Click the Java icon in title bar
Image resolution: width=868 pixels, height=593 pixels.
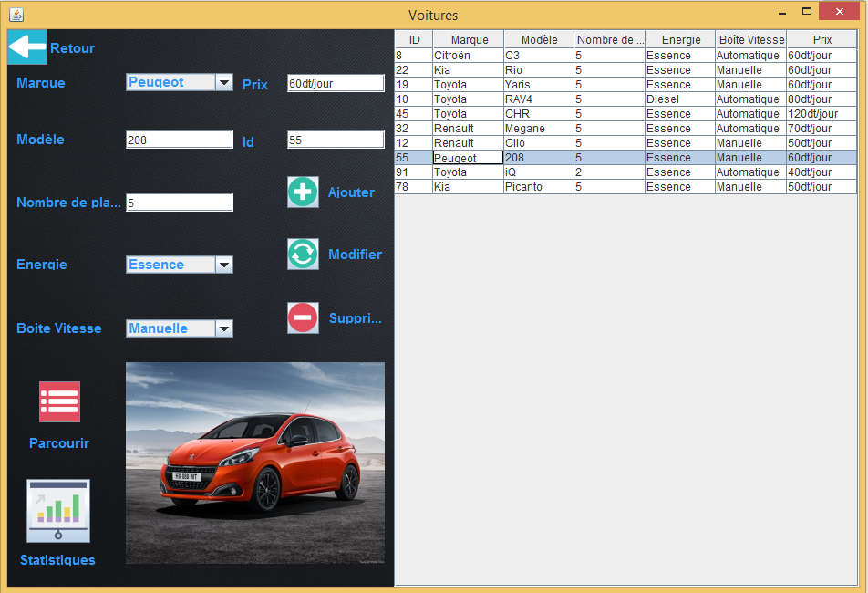tap(16, 15)
